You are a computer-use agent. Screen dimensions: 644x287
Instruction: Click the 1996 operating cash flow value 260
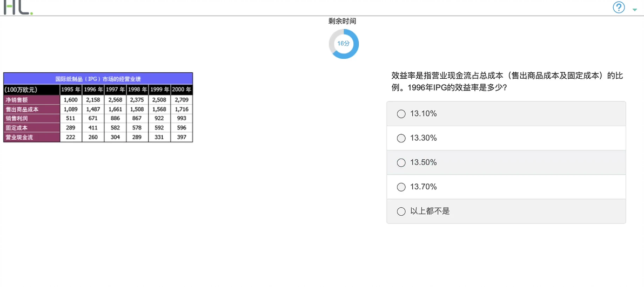point(93,138)
